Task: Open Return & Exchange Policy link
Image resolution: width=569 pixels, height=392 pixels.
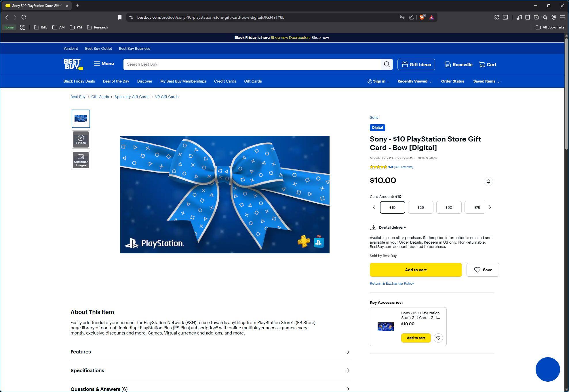Action: point(392,283)
